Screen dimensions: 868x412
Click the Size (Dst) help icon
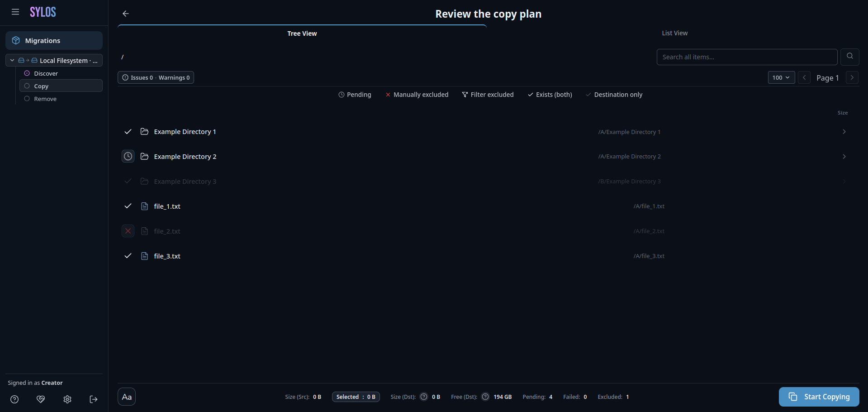click(x=424, y=397)
